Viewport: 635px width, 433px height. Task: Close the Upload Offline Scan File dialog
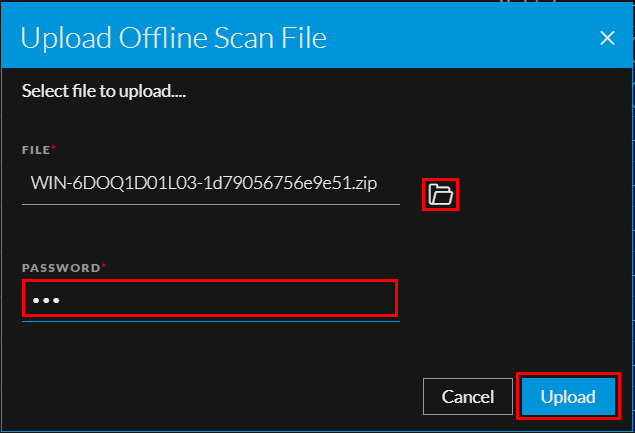coord(606,39)
